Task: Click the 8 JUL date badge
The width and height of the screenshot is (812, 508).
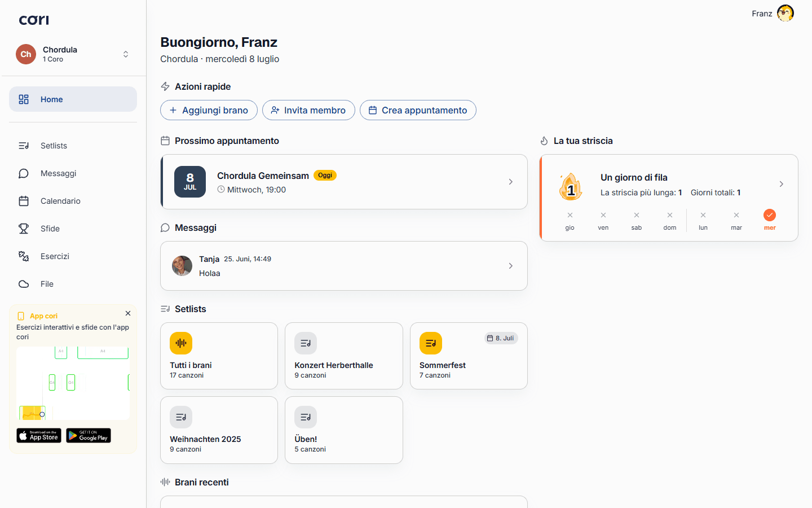Action: pyautogui.click(x=190, y=182)
